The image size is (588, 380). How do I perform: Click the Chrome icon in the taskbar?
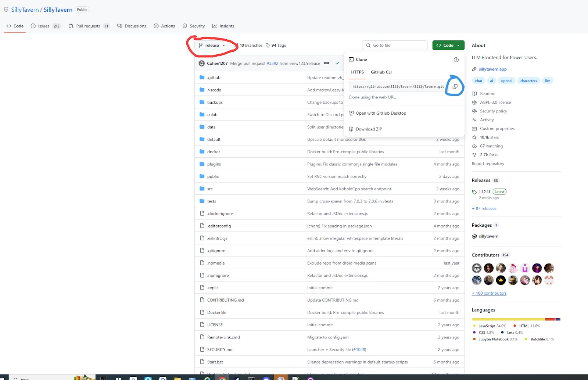(x=222, y=378)
